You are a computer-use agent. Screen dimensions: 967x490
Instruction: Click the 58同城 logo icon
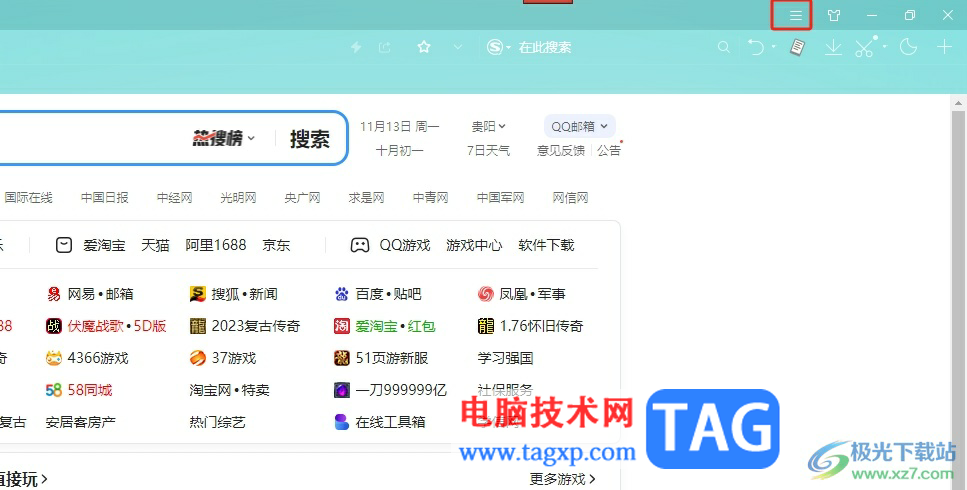[54, 390]
